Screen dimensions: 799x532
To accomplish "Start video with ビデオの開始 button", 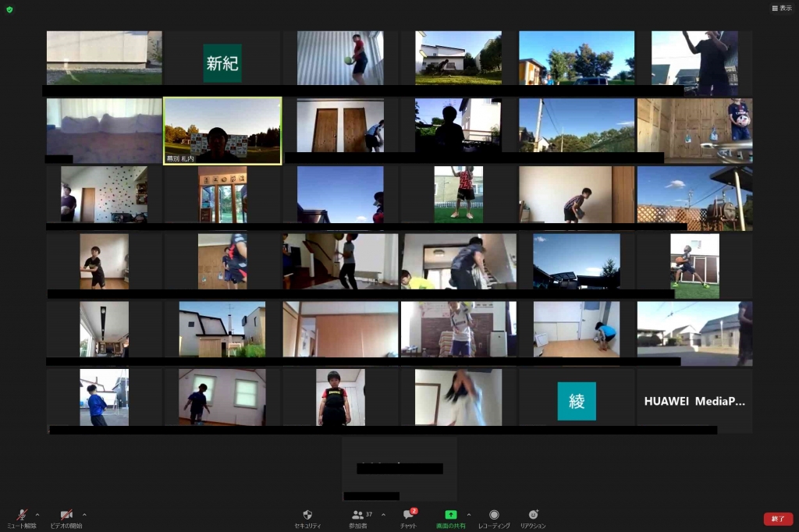I will [66, 516].
